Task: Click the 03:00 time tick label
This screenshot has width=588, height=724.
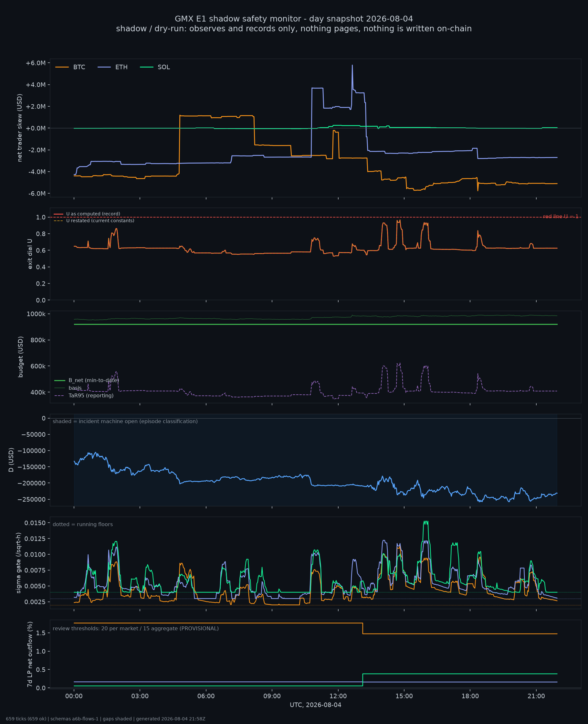Action: click(x=140, y=696)
